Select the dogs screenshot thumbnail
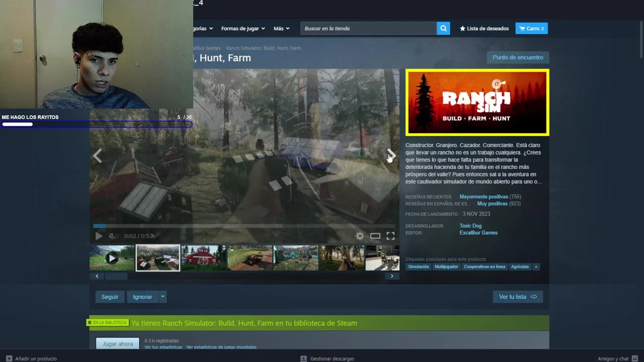The image size is (644, 362). coord(382,258)
